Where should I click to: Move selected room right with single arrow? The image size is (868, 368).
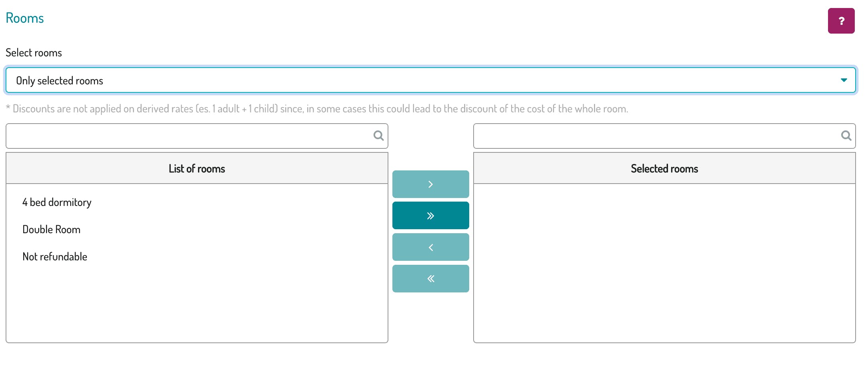[x=430, y=184]
